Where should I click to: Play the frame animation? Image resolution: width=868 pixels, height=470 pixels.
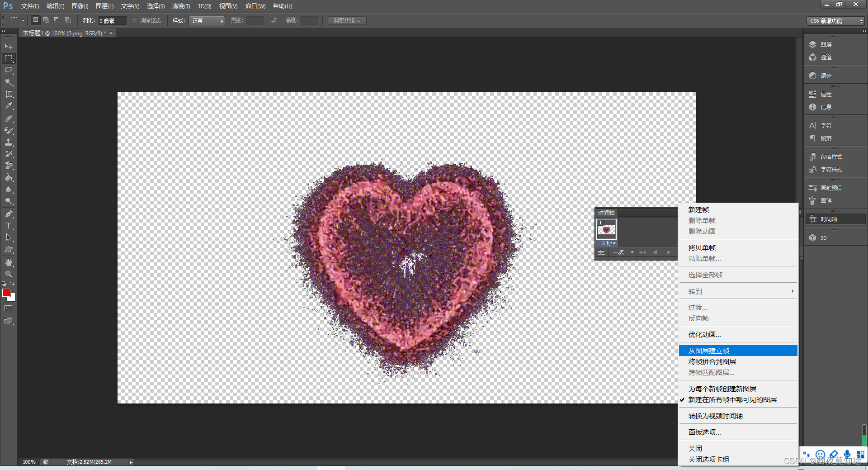coord(669,252)
